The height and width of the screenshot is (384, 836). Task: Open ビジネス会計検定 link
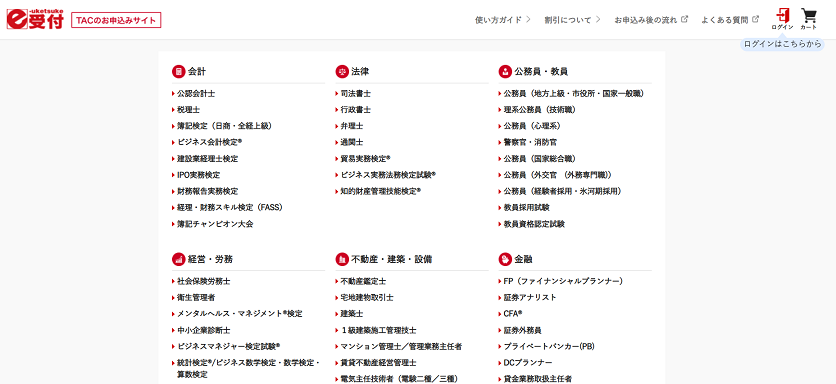click(x=210, y=142)
